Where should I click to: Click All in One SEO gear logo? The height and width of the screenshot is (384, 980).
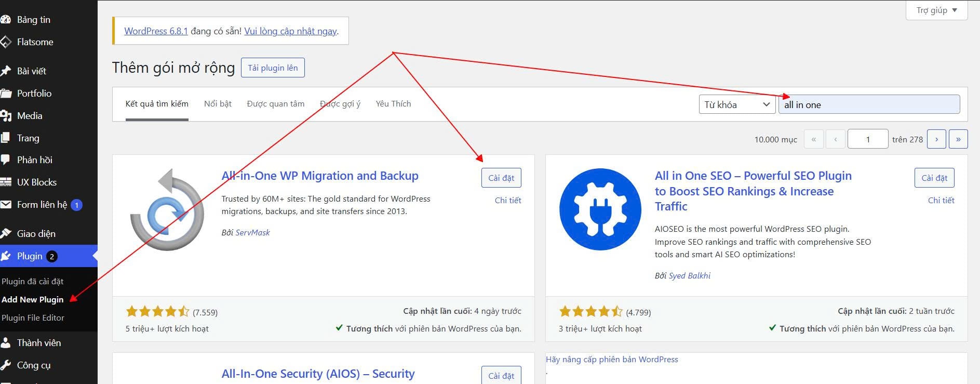(x=600, y=209)
